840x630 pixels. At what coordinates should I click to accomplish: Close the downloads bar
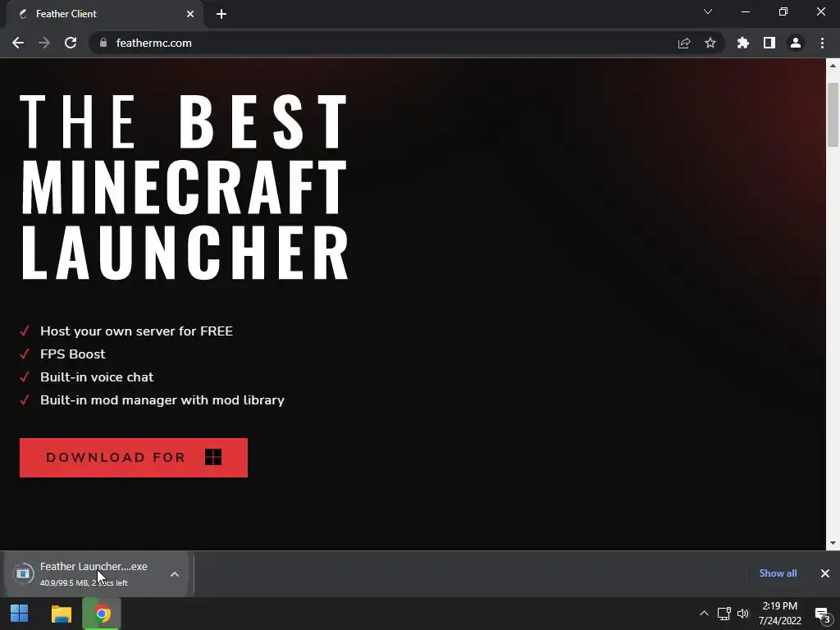[825, 573]
